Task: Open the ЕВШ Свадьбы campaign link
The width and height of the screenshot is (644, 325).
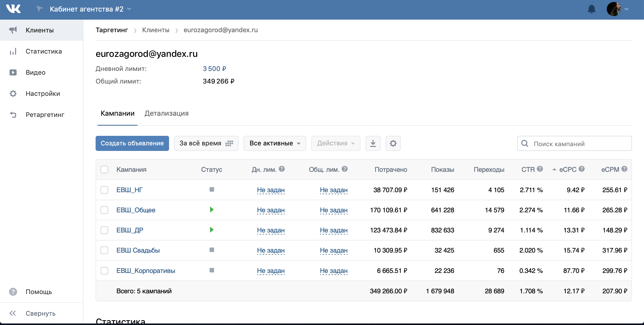Action: click(138, 250)
